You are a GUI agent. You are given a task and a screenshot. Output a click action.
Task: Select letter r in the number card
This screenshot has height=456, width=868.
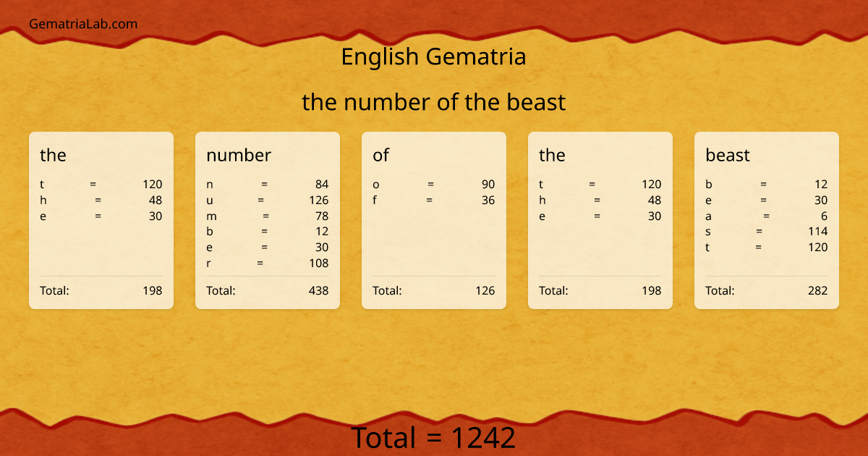pyautogui.click(x=208, y=263)
